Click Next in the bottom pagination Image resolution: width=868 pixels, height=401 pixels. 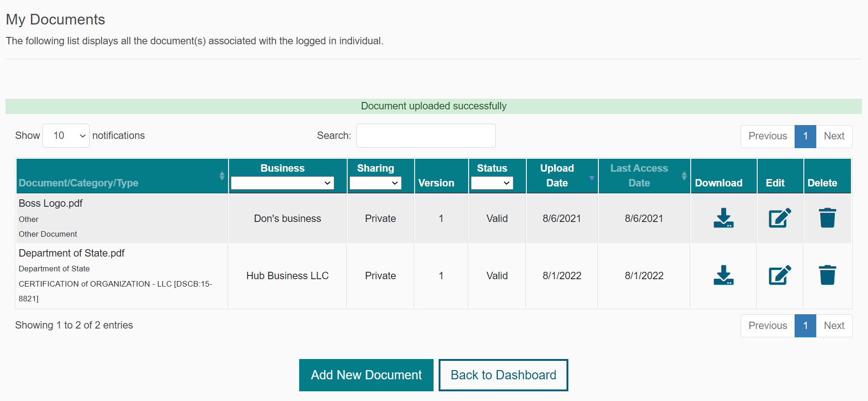point(834,326)
